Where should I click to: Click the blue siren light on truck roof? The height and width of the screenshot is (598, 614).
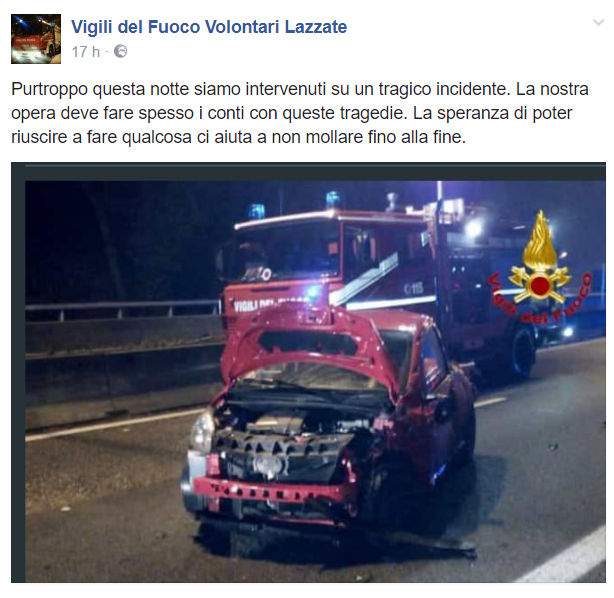pos(333,199)
